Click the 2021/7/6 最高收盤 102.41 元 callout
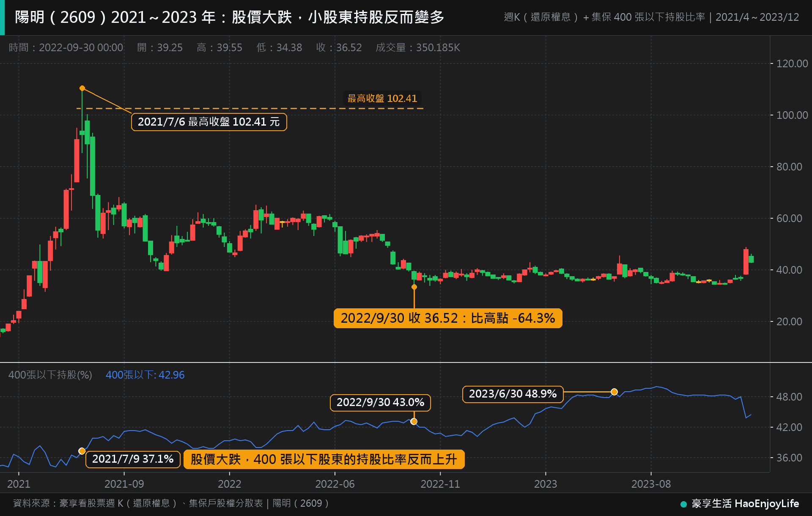Viewport: 812px width, 516px height. click(209, 122)
